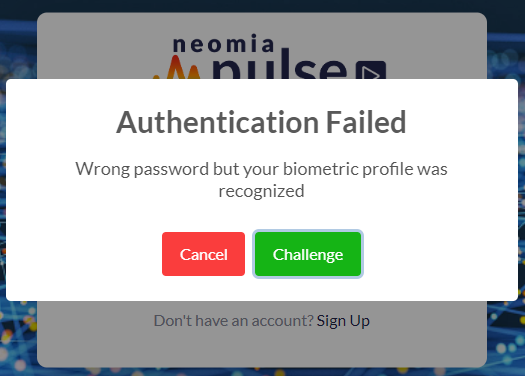Start the biometric Challenge with green button
The image size is (525, 376).
pos(308,254)
